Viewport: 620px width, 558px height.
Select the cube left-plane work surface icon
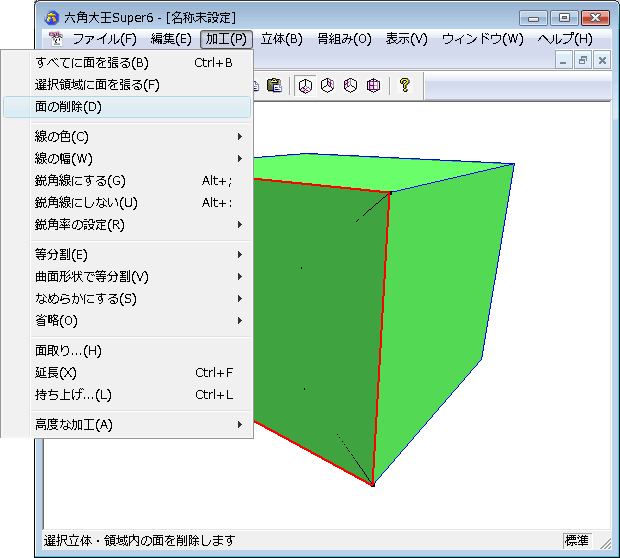click(x=350, y=85)
